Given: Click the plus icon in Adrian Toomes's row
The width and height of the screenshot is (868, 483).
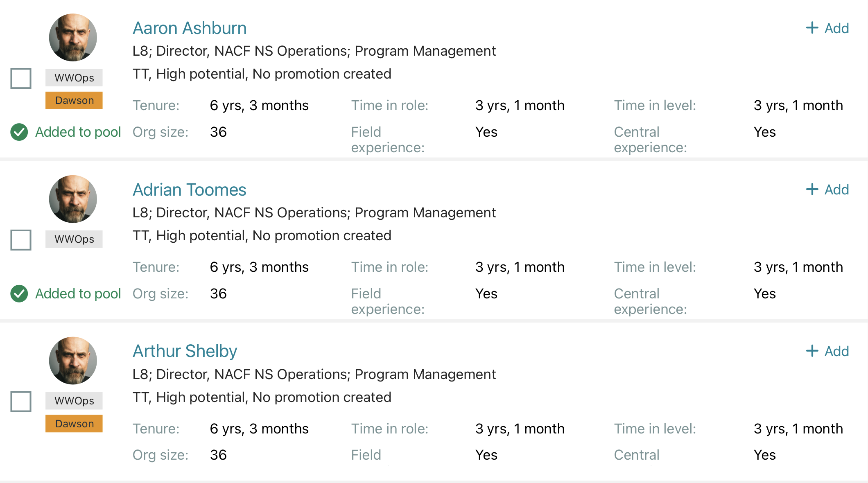Looking at the screenshot, I should pyautogui.click(x=812, y=189).
